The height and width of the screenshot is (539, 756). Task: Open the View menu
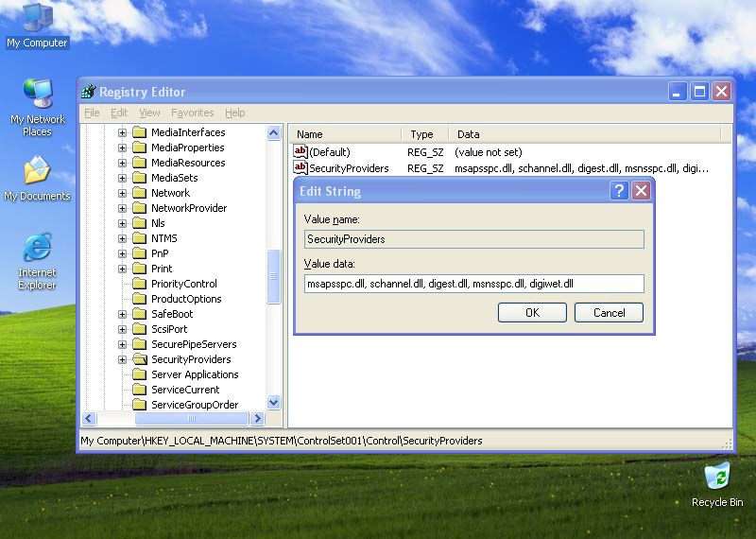pyautogui.click(x=149, y=113)
